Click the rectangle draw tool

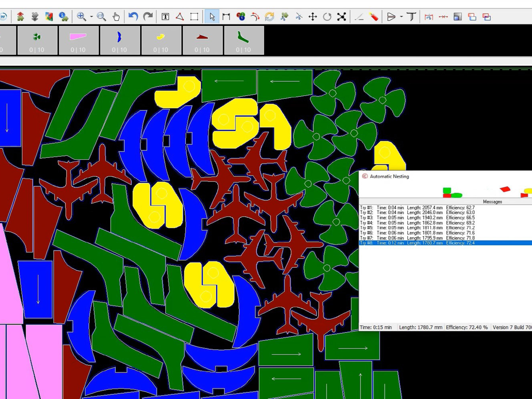tap(194, 17)
